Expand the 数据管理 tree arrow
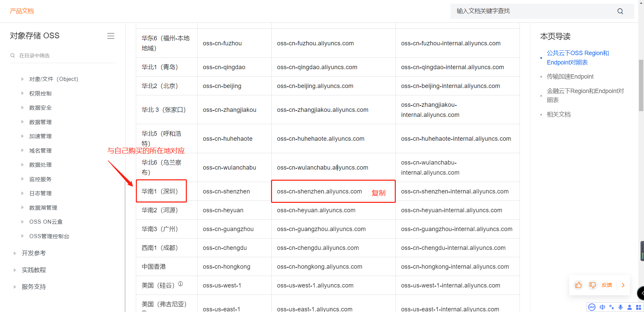The image size is (644, 312). click(x=22, y=122)
